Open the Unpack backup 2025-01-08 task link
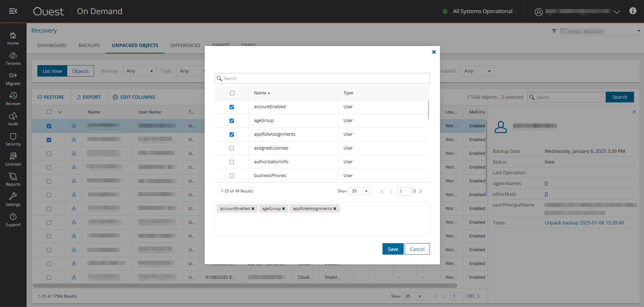The width and height of the screenshot is (644, 307). pyautogui.click(x=584, y=223)
